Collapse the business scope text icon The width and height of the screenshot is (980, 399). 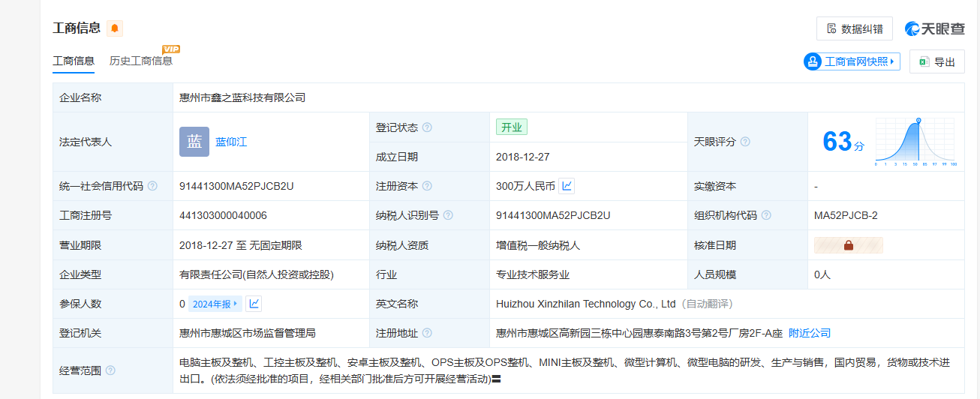(x=496, y=379)
